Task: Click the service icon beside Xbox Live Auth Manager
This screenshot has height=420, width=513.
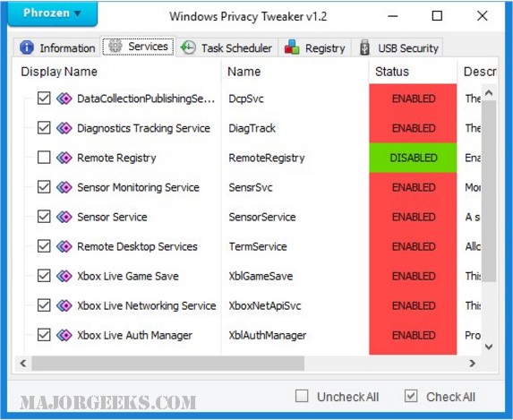Action: pyautogui.click(x=64, y=335)
